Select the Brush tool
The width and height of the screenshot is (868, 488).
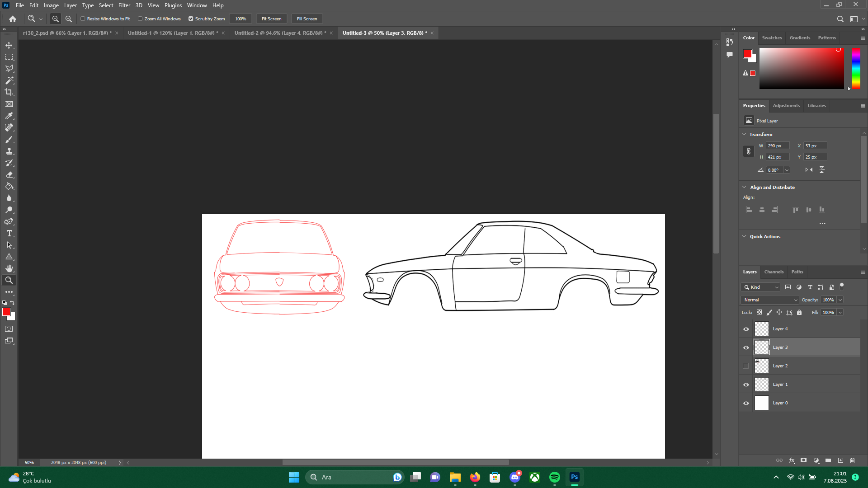coord(9,139)
